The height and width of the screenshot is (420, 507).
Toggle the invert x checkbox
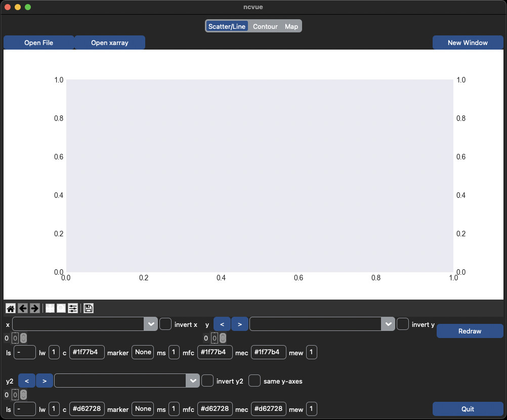(x=165, y=324)
